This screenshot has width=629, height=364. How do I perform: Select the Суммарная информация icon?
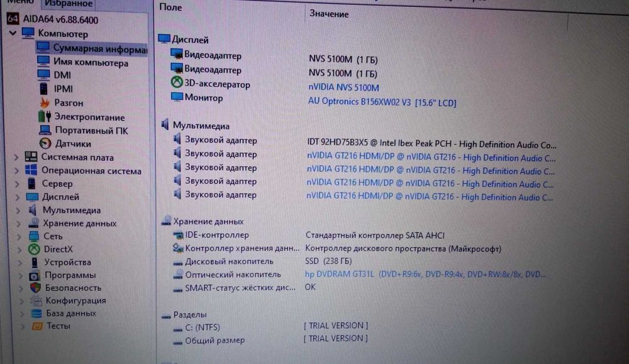pos(43,47)
